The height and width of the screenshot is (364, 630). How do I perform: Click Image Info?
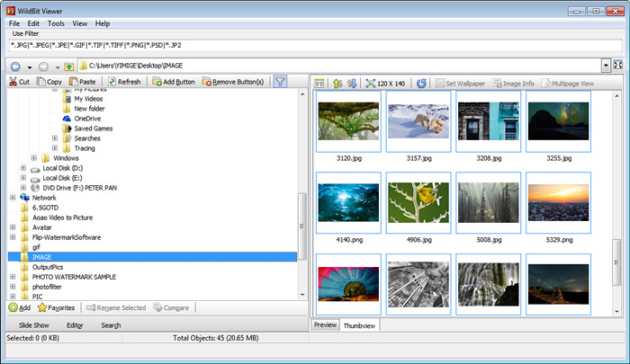(514, 84)
